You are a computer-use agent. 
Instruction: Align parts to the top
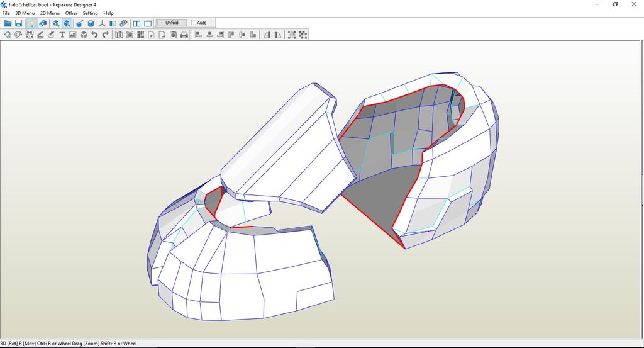click(231, 35)
